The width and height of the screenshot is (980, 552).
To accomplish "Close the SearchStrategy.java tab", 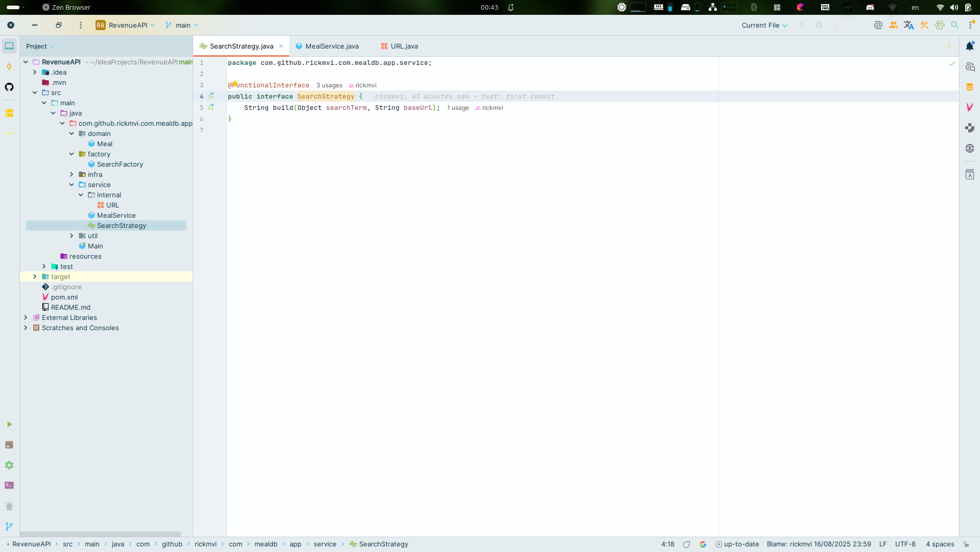I will click(x=281, y=46).
